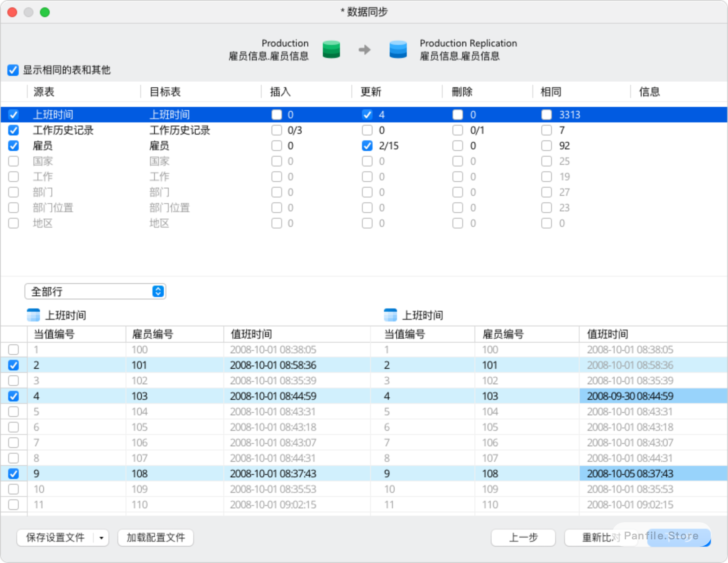Click the 保存设置文件 button
Viewport: 728px width, 563px height.
55,538
